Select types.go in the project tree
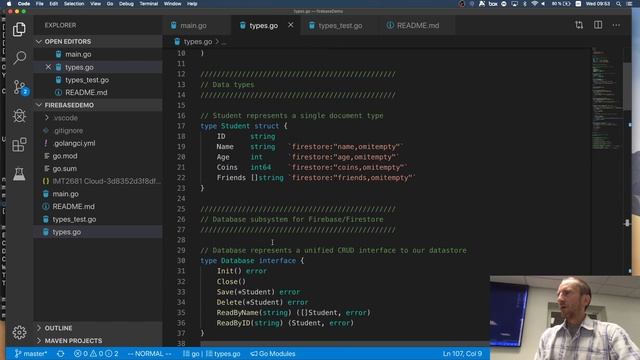640x360 pixels. click(98, 232)
